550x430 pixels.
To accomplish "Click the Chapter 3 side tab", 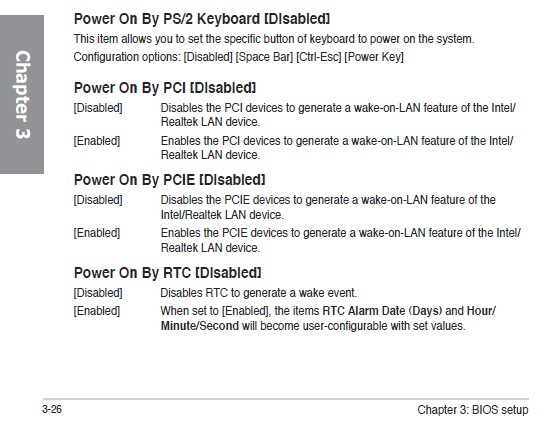I will click(x=22, y=94).
